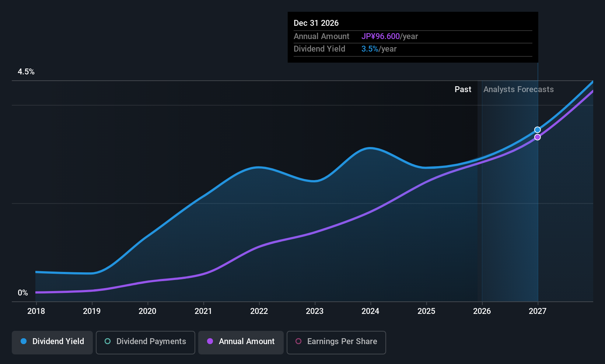Click the 2026 x-axis label
This screenshot has height=364, width=605.
482,311
